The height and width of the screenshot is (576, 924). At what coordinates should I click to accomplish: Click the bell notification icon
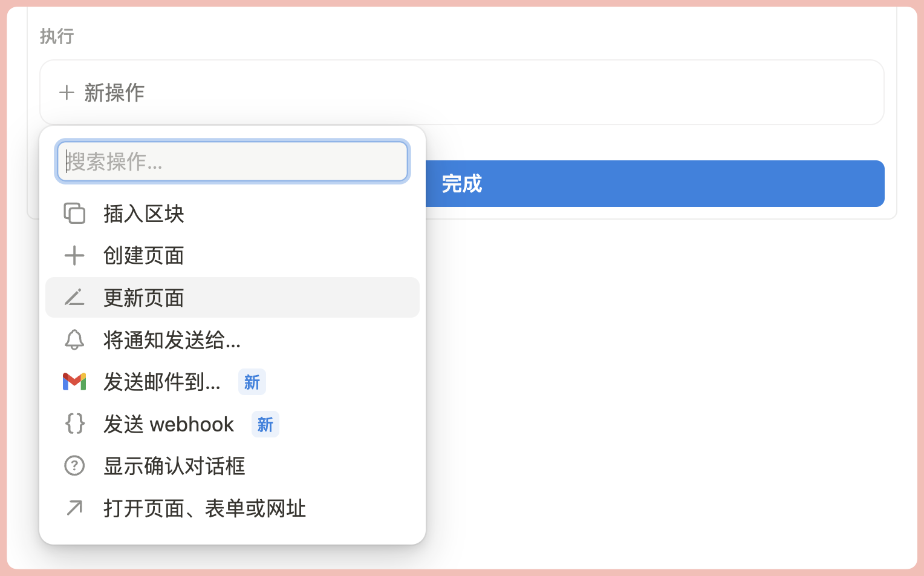74,340
